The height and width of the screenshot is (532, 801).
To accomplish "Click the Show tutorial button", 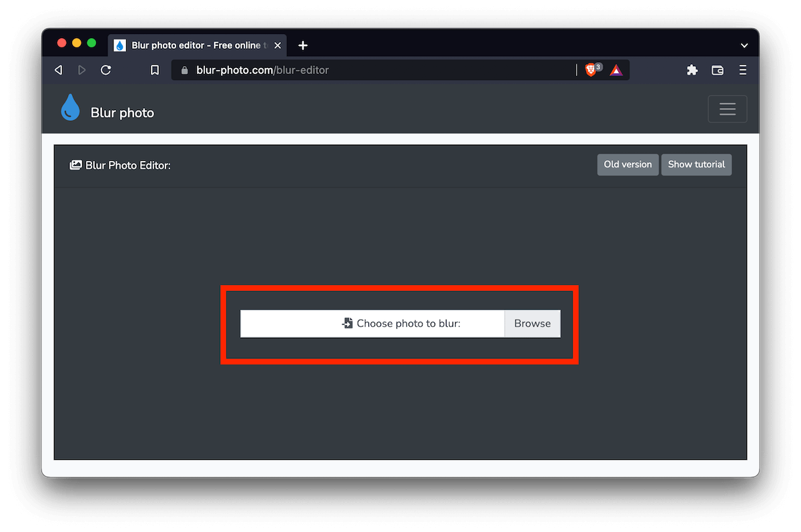I will [696, 165].
